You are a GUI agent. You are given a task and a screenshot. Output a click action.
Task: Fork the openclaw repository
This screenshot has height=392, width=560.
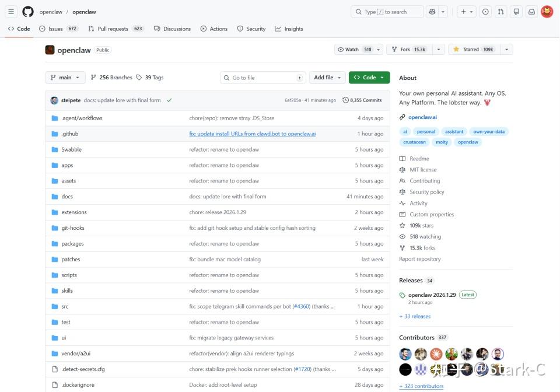409,49
